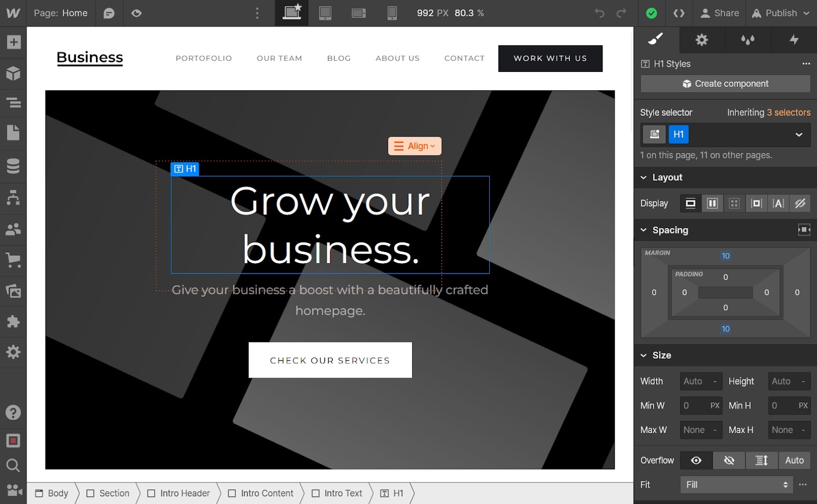Open the Ecommerce panel
The height and width of the screenshot is (504, 817).
13,261
